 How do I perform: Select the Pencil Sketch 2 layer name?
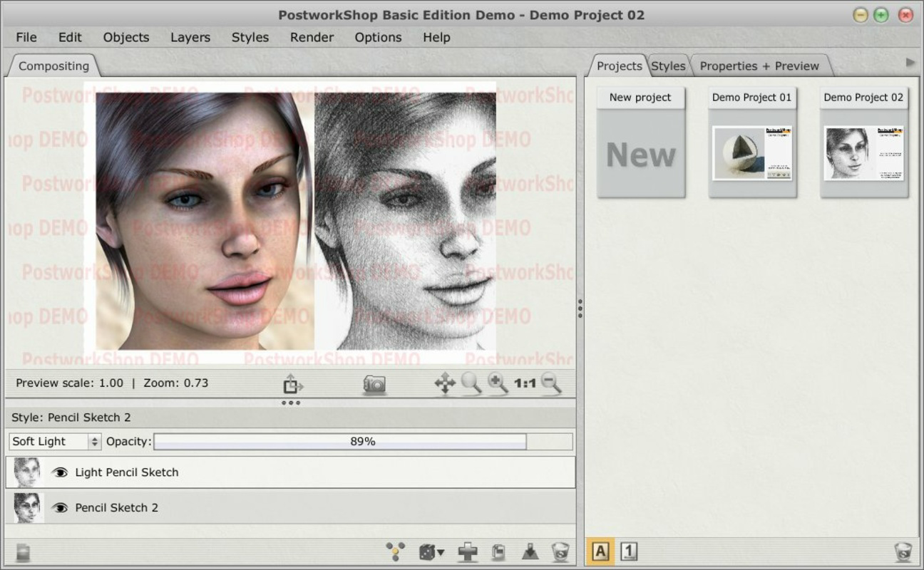pos(117,507)
